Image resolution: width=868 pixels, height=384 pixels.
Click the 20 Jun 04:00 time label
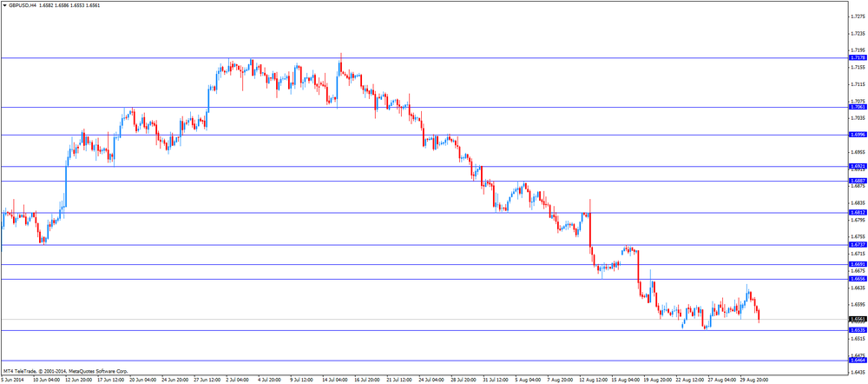point(142,381)
